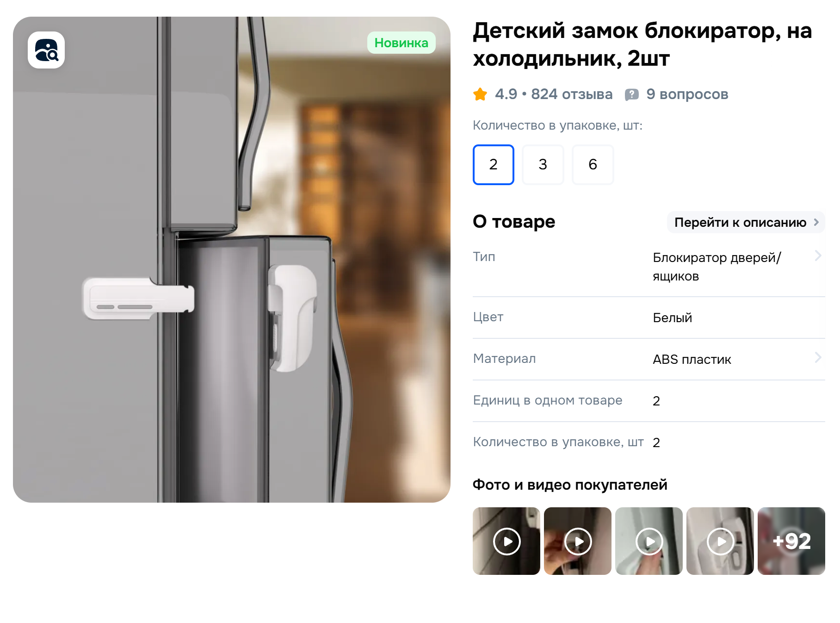The width and height of the screenshot is (840, 623).
Task: Open the main product photo of fridge lock
Action: tap(232, 260)
